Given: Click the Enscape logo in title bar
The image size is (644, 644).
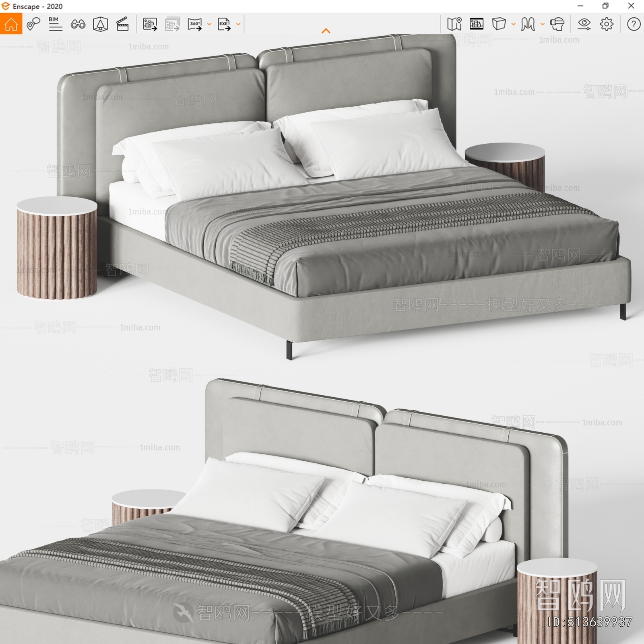Looking at the screenshot, I should 5,6.
